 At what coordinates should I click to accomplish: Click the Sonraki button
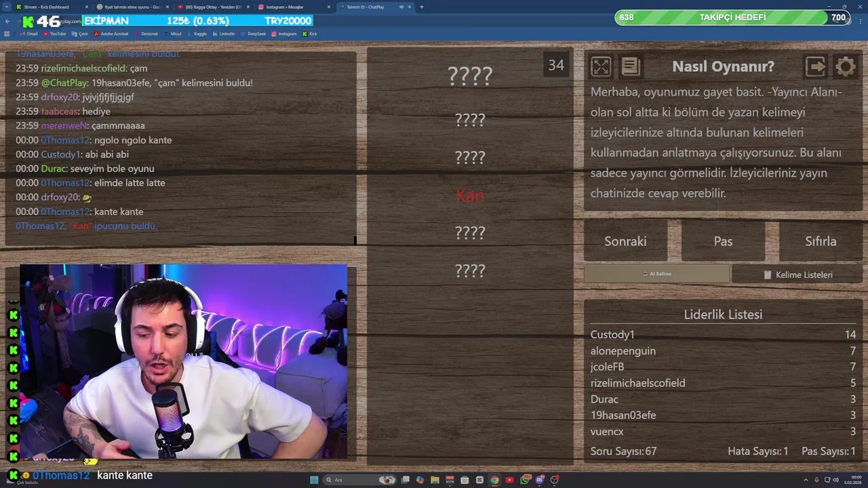coord(625,241)
